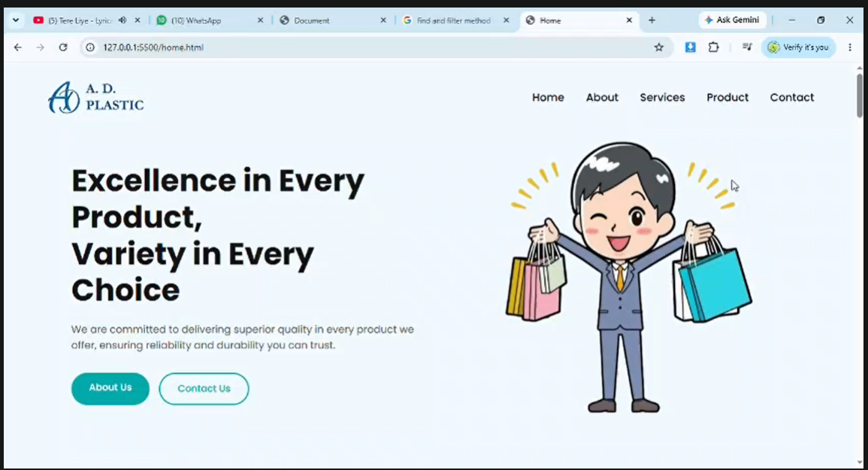Minimize the browser window
868x470 pixels.
[791, 20]
